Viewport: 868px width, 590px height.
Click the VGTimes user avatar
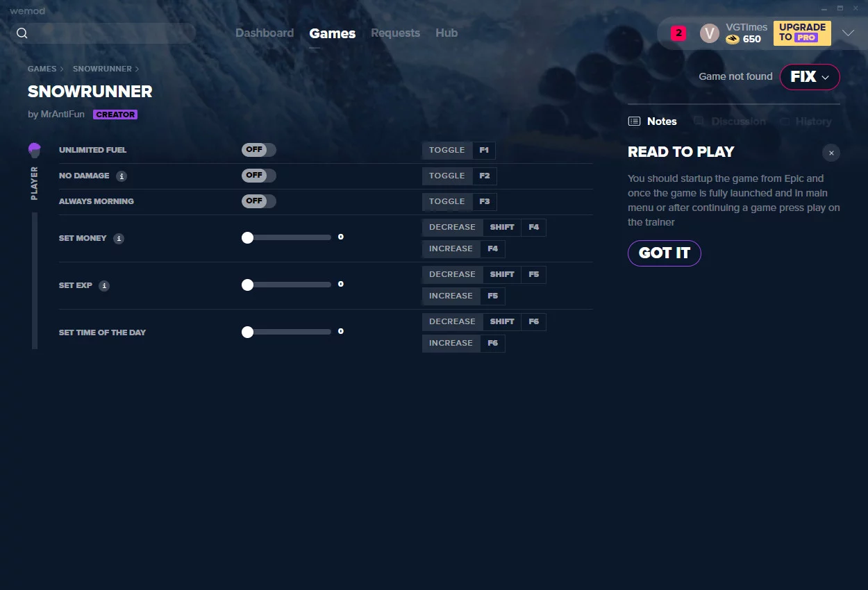point(710,33)
